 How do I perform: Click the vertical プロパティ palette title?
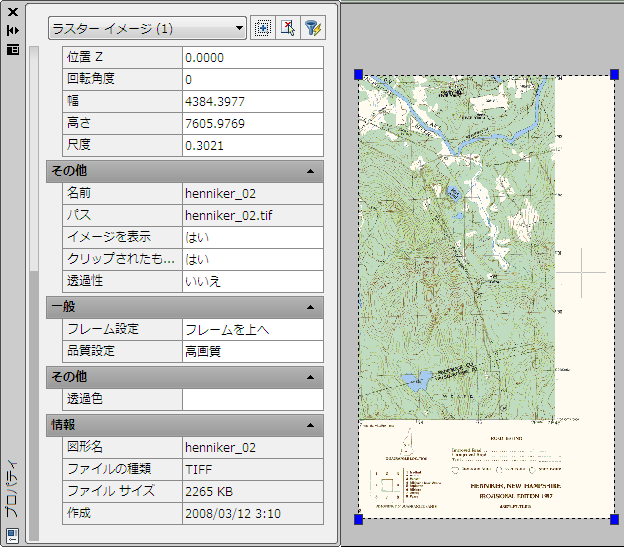[12, 489]
